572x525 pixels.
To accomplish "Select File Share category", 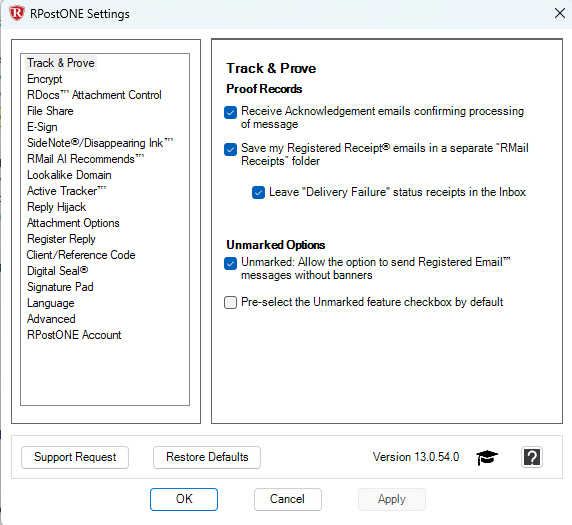I will [50, 111].
